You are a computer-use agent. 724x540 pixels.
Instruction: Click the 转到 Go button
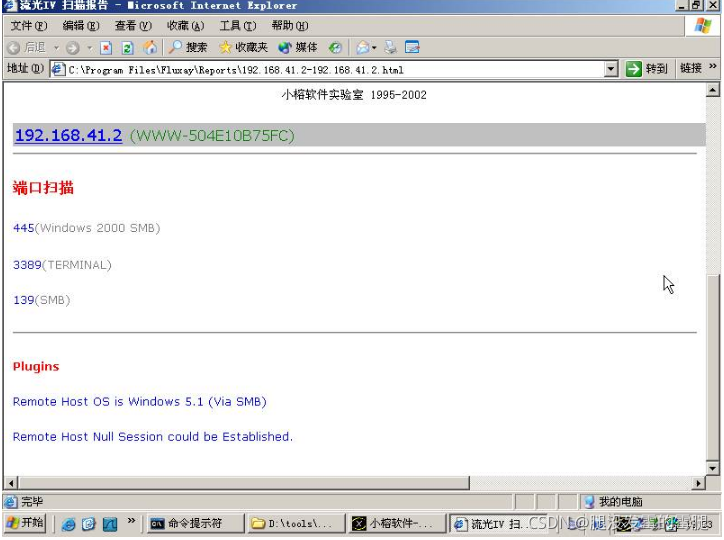(x=647, y=69)
